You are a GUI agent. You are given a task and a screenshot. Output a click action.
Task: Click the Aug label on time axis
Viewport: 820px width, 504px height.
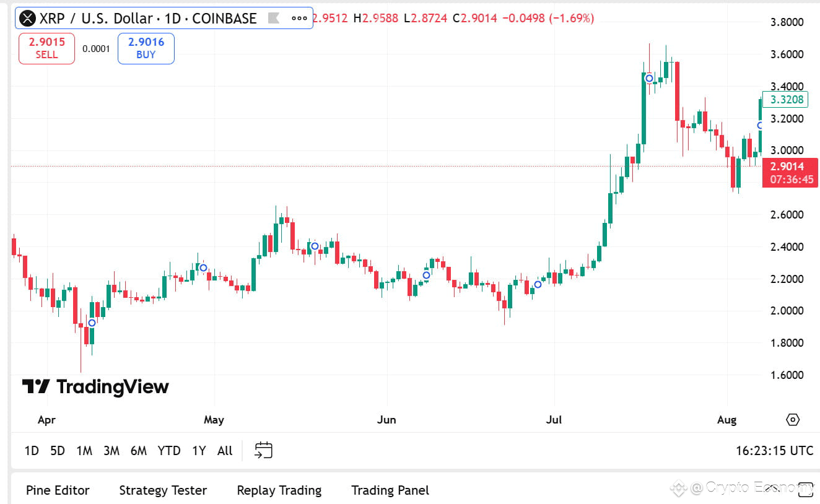pos(726,420)
